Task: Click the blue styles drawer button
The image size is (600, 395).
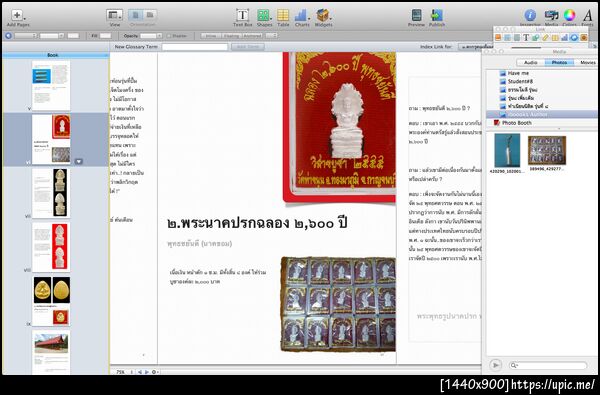Action: [8, 36]
